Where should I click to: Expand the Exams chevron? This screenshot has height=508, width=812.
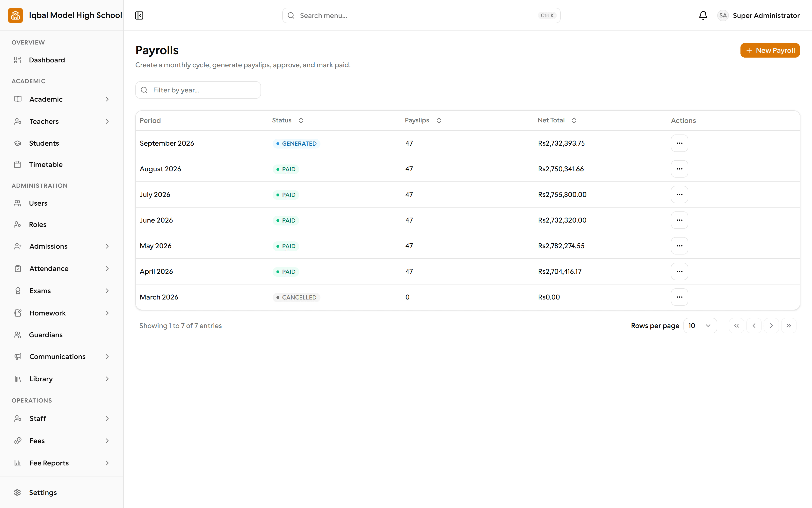coord(107,291)
